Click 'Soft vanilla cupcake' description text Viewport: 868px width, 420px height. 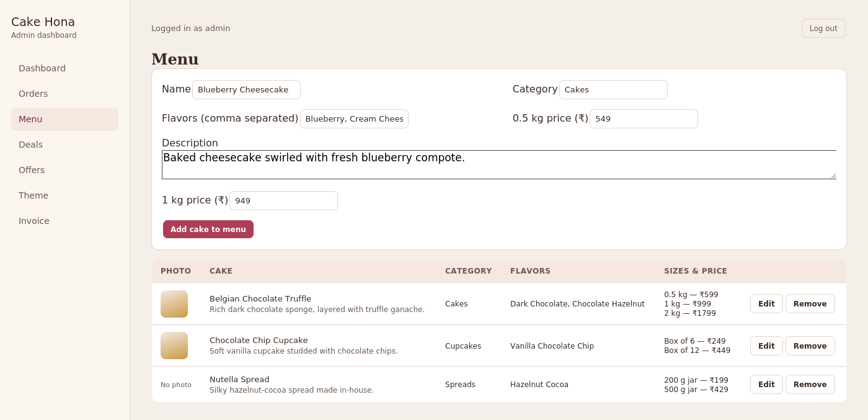[x=304, y=351]
